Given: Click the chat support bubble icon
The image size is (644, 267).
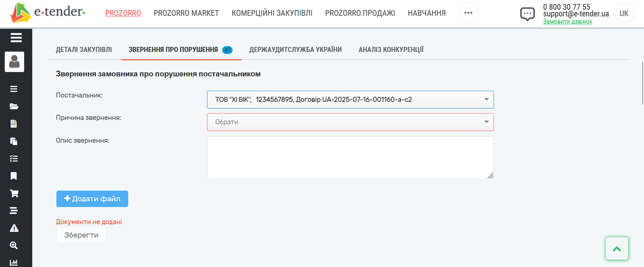Looking at the screenshot, I should [x=527, y=14].
